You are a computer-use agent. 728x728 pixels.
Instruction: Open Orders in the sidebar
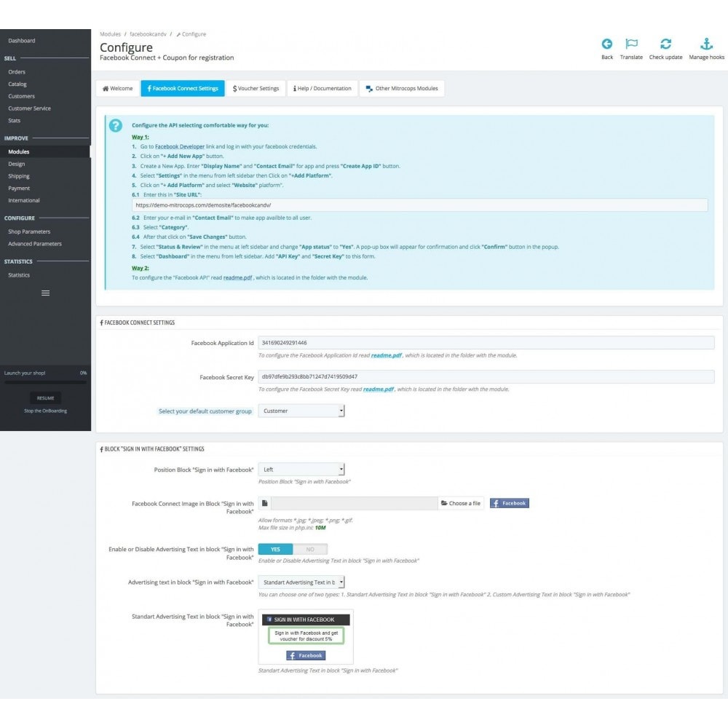(17, 72)
